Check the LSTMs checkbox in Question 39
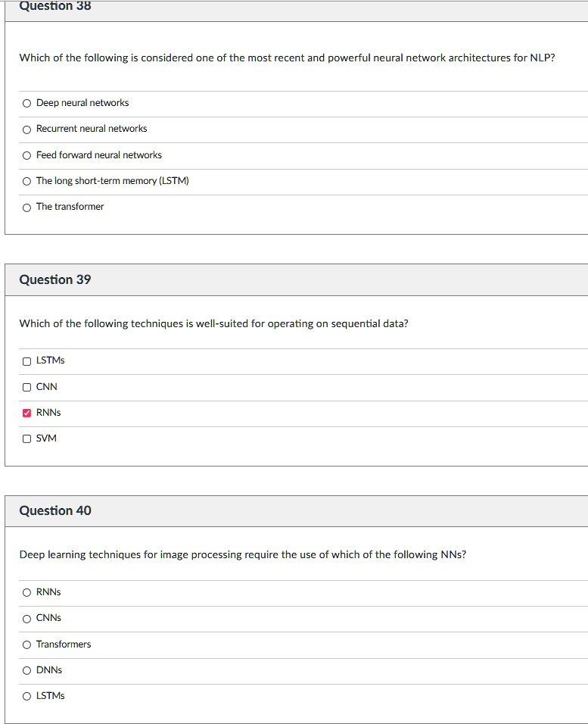This screenshot has height=724, width=588. tap(26, 360)
